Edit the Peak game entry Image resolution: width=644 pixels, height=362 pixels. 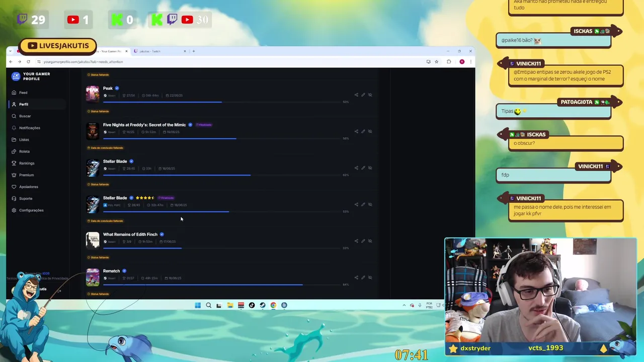[x=363, y=95]
